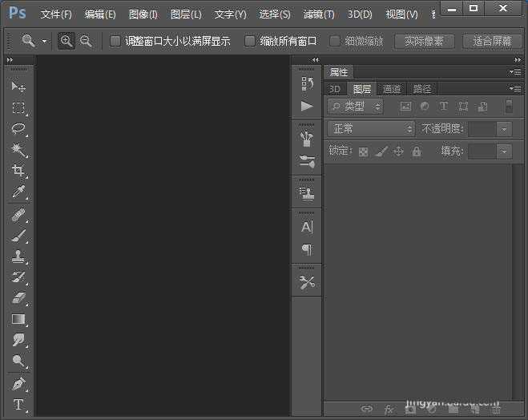This screenshot has width=528, height=420.
Task: Open the 不透明度 opacity dropdown arrow
Action: [504, 128]
